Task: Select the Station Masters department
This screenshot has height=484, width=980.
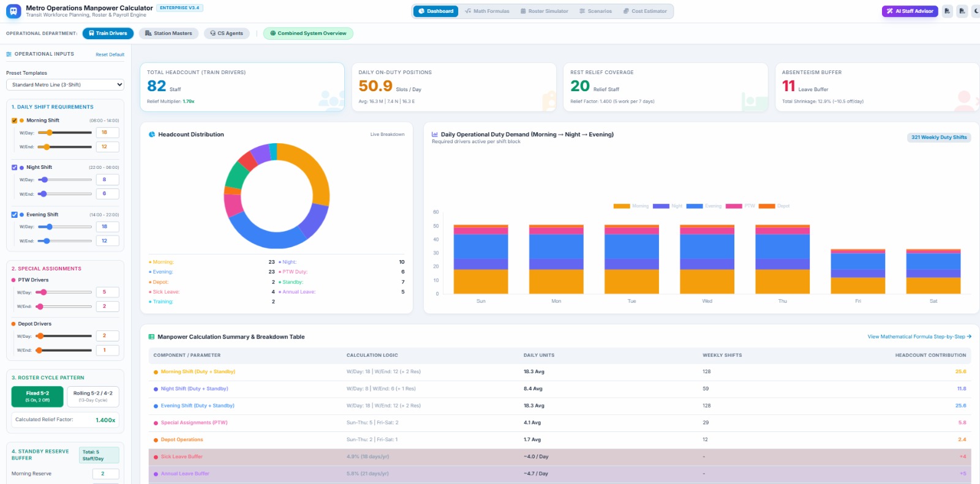Action: point(168,33)
